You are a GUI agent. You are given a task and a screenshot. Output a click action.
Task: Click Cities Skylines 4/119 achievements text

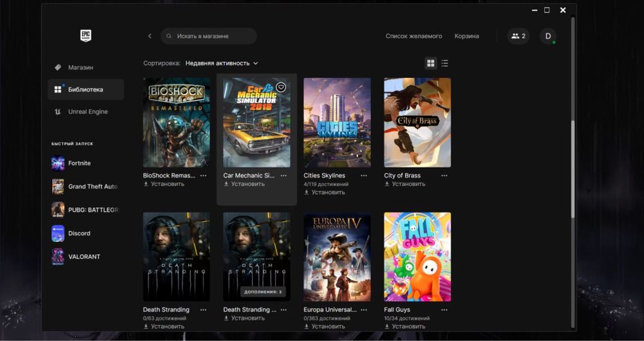click(326, 184)
